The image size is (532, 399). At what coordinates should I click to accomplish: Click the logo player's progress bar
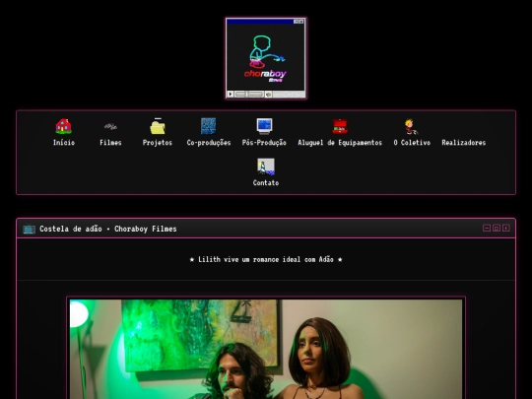click(x=249, y=94)
